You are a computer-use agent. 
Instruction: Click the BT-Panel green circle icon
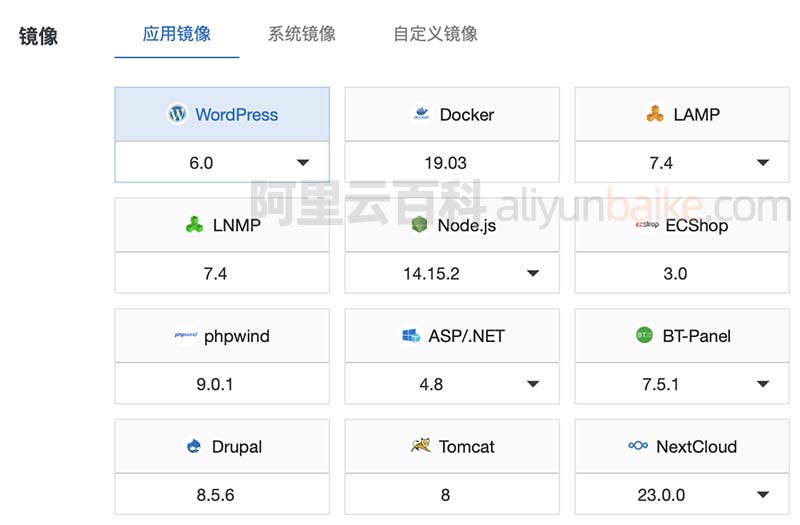(644, 335)
